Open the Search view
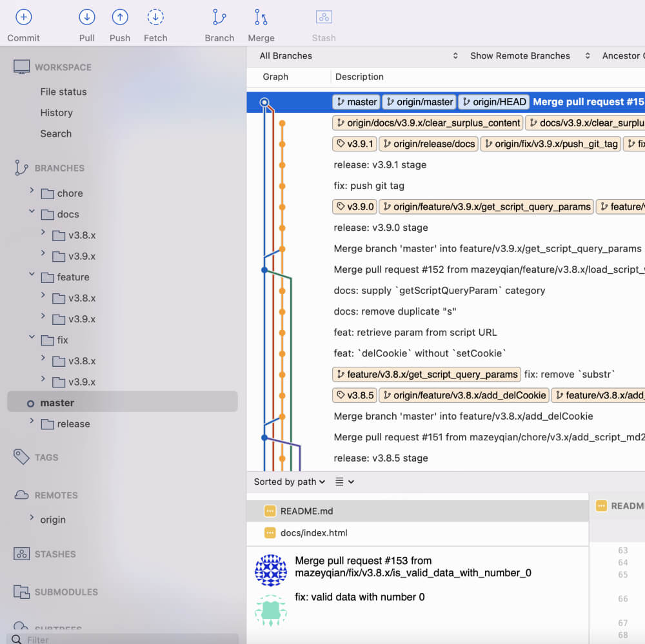645x644 pixels. pyautogui.click(x=55, y=133)
